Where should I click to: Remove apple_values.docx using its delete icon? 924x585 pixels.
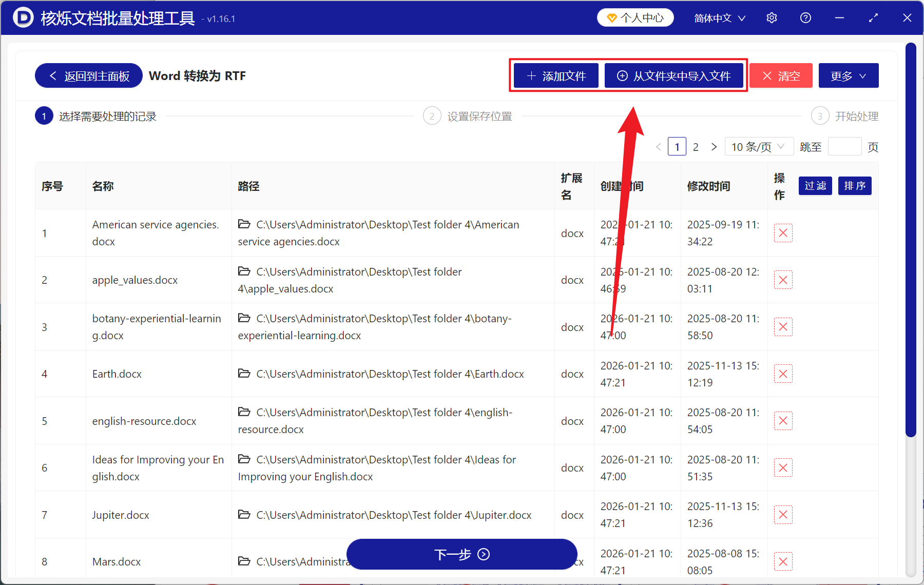[783, 280]
